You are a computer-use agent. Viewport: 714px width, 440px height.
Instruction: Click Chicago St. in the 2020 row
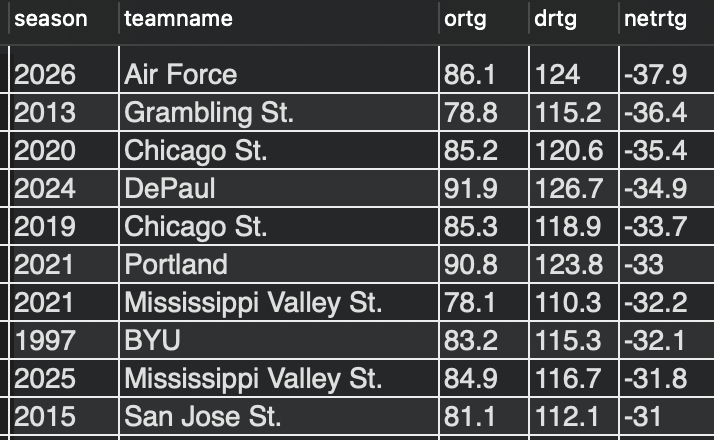pyautogui.click(x=195, y=150)
